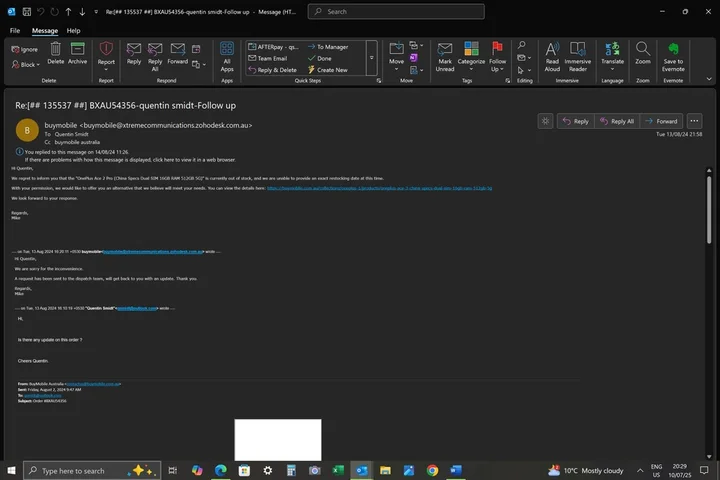This screenshot has width=720, height=480.
Task: Click the buymobile zohodesk email address link
Action: (153, 252)
